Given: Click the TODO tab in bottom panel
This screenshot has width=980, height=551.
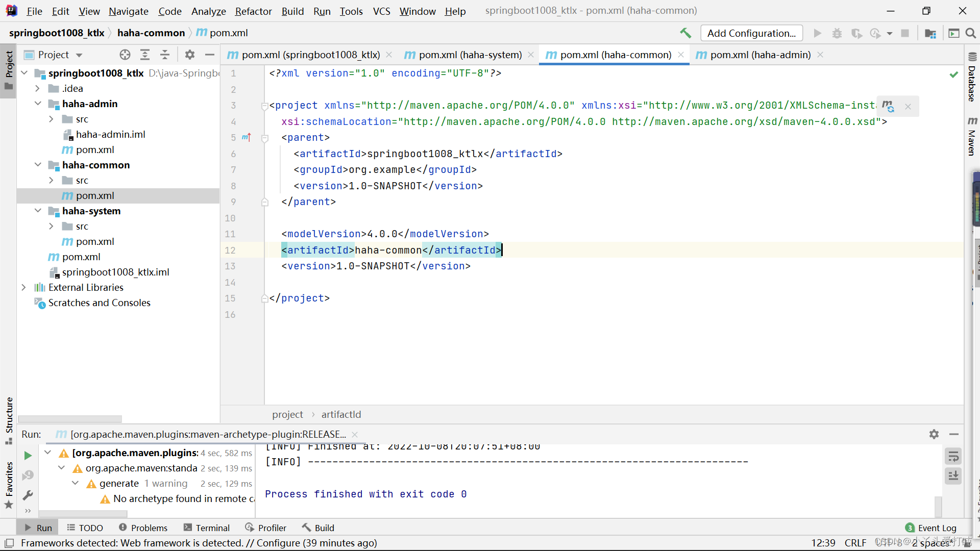Looking at the screenshot, I should pos(91,527).
